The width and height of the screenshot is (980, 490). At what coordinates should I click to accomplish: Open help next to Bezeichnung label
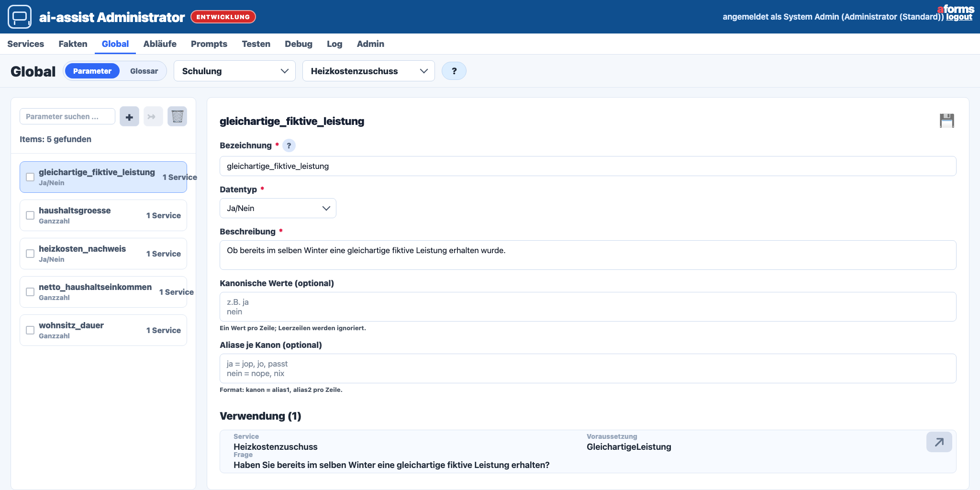[289, 145]
